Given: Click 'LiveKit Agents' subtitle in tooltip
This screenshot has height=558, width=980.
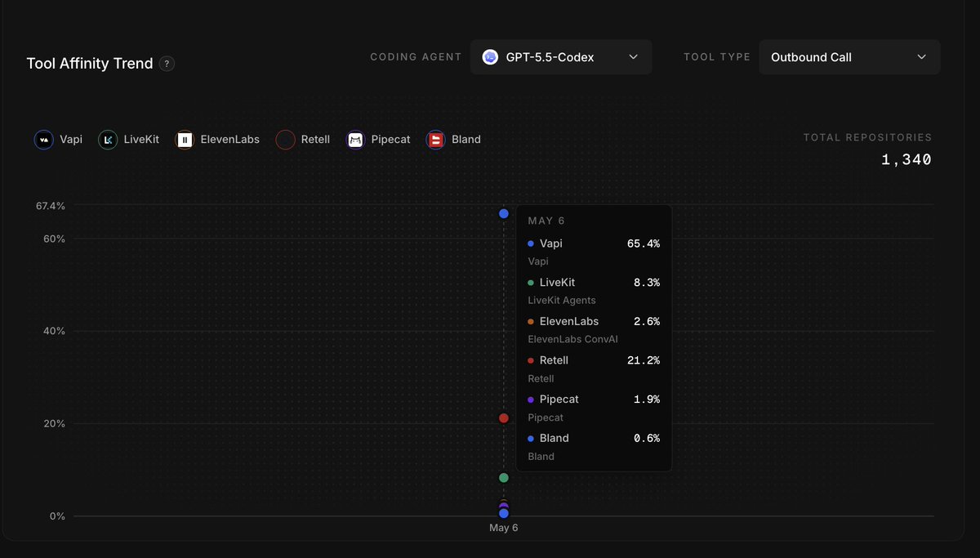Looking at the screenshot, I should pyautogui.click(x=562, y=301).
